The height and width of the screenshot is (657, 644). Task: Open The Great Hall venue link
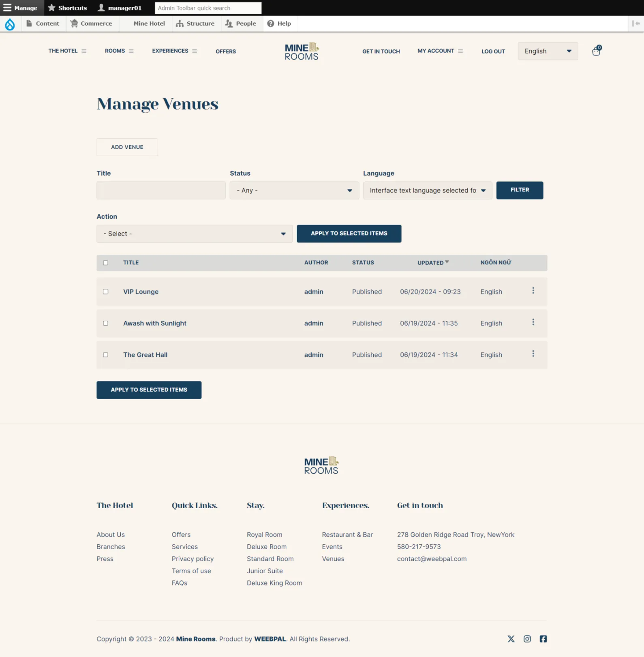click(x=145, y=355)
